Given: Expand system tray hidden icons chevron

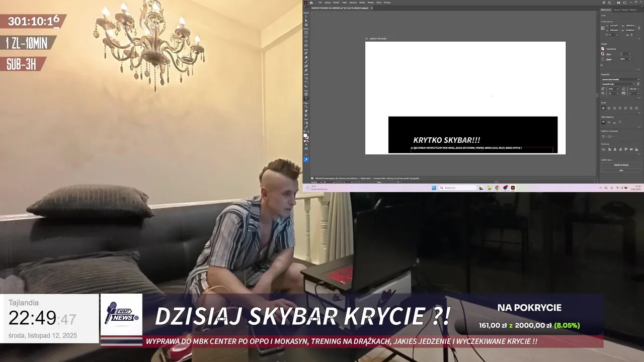Looking at the screenshot, I should (x=600, y=188).
